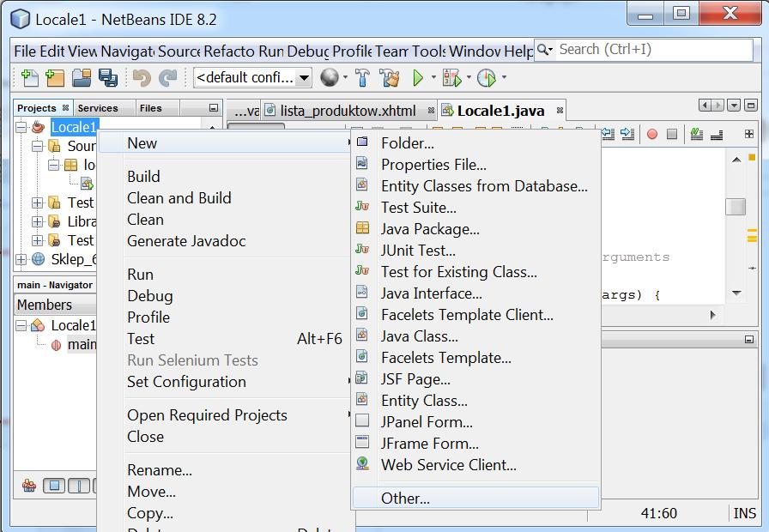Select Entity Classes from Database...
The width and height of the screenshot is (769, 532).
(484, 186)
